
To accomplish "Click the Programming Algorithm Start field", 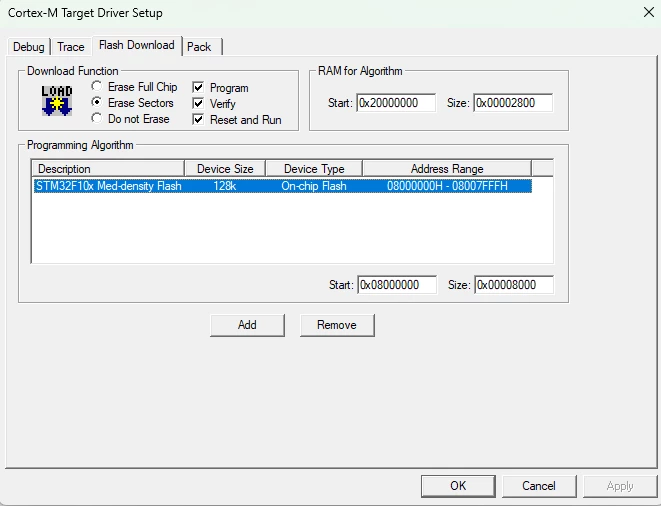I will pos(397,285).
